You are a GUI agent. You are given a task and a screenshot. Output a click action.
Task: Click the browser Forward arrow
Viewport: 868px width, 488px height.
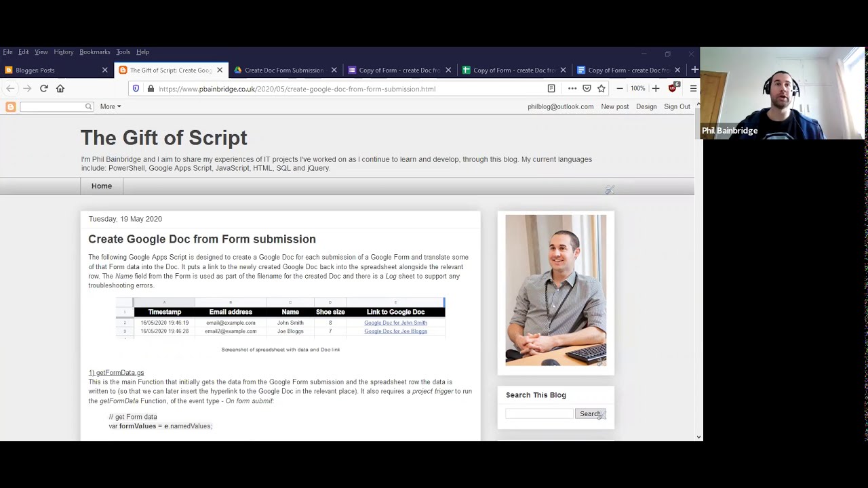[27, 89]
